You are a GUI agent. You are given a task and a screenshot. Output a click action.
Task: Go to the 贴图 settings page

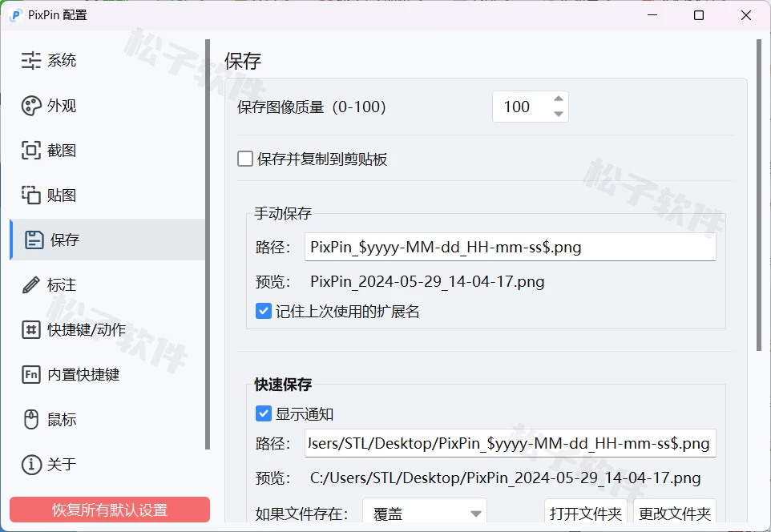coord(107,195)
